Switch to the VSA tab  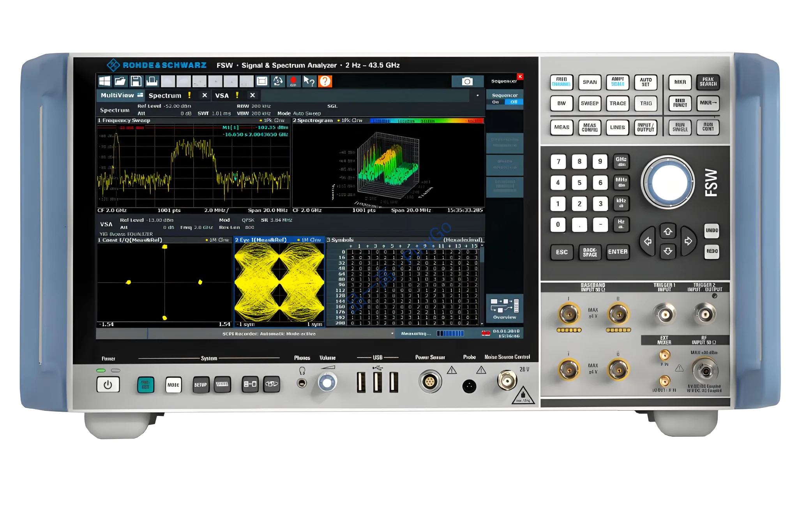pyautogui.click(x=222, y=95)
